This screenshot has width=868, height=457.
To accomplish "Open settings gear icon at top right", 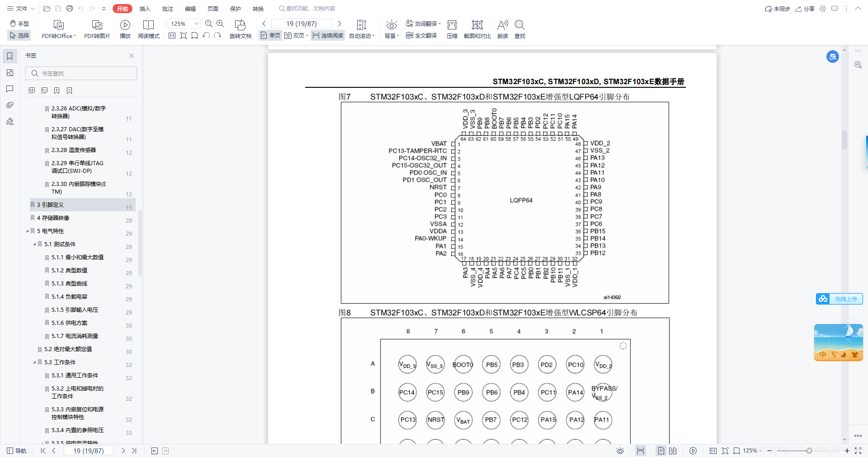I will (x=823, y=9).
